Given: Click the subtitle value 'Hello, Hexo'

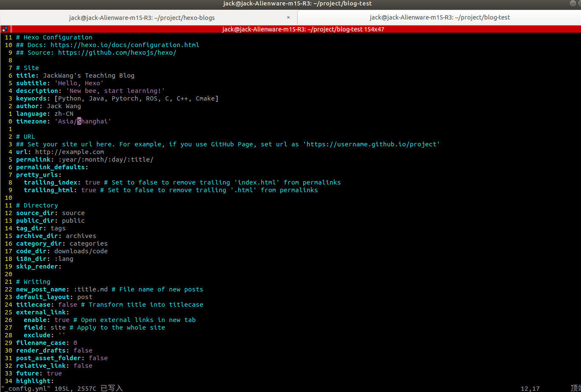Looking at the screenshot, I should [79, 83].
